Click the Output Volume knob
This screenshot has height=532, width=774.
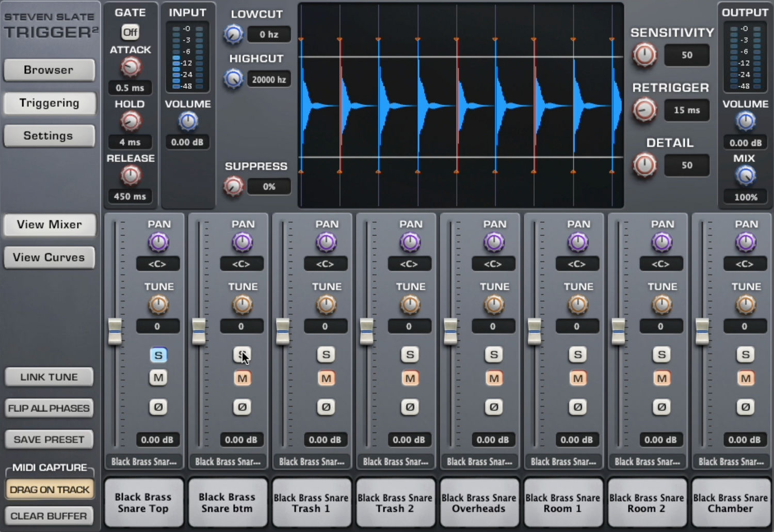(x=745, y=122)
